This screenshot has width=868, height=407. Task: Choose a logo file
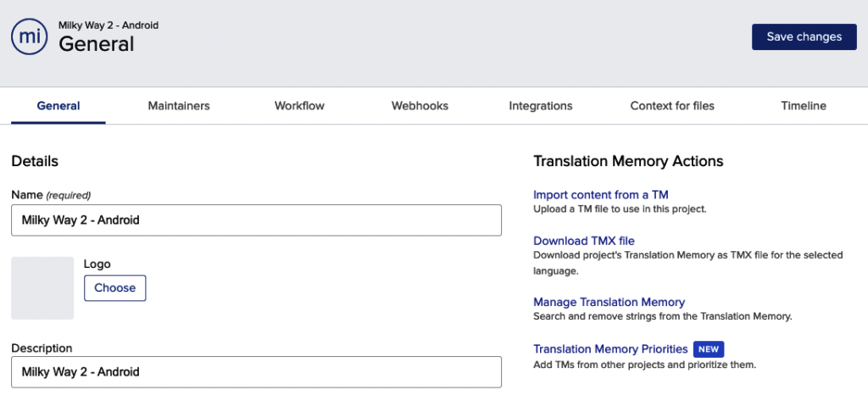point(115,288)
